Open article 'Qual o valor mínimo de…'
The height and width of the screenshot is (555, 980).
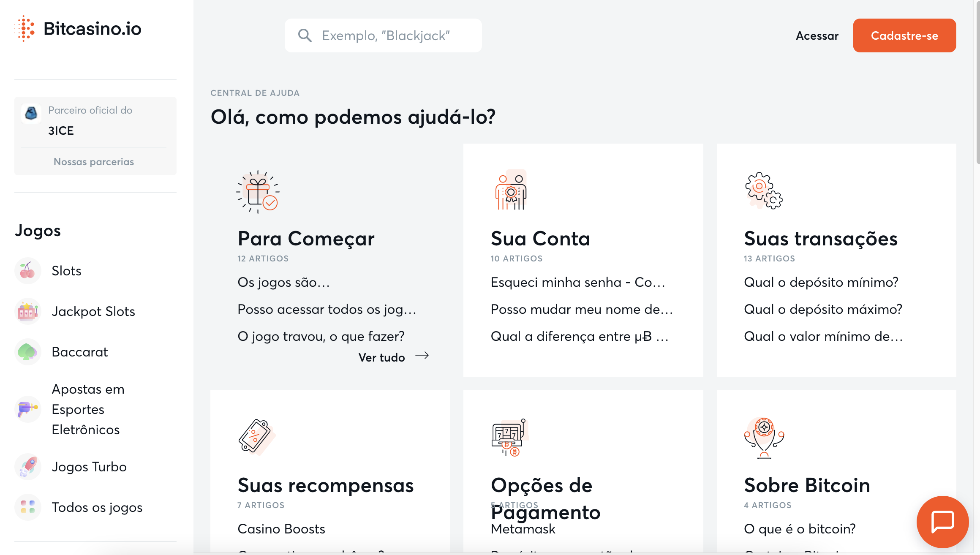point(823,336)
